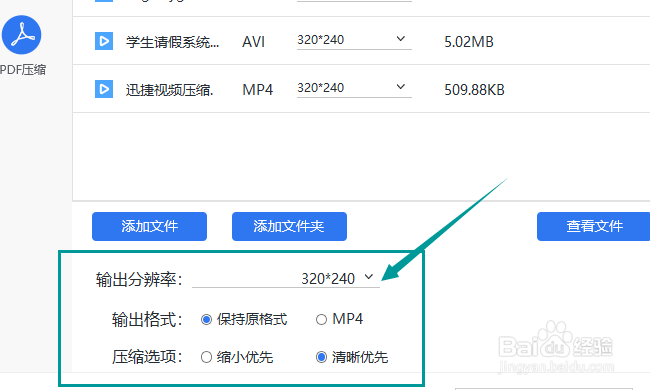Image resolution: width=650 pixels, height=390 pixels.
Task: Click the 5.02MB size value
Action: tap(469, 42)
